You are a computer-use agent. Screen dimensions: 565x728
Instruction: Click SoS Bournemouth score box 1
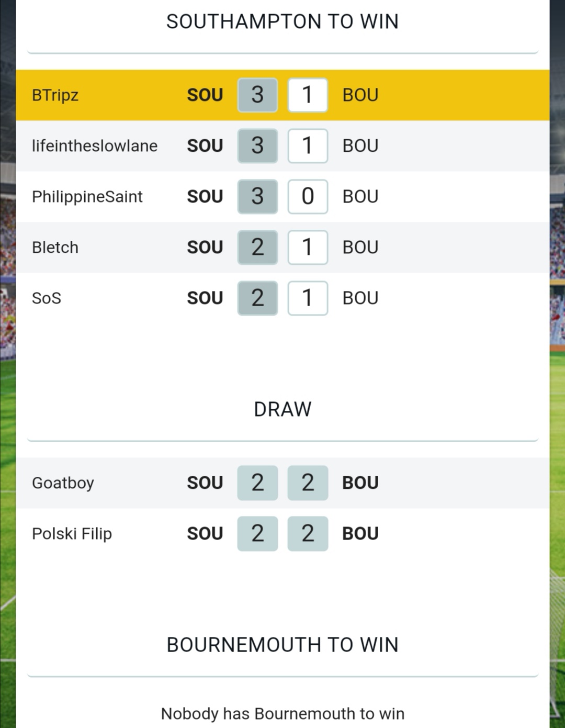308,298
